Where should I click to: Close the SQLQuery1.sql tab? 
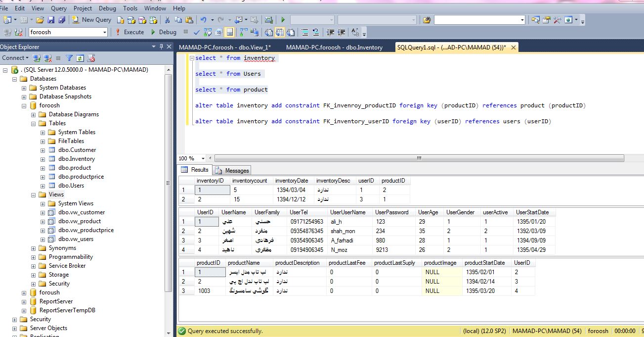[x=514, y=48]
